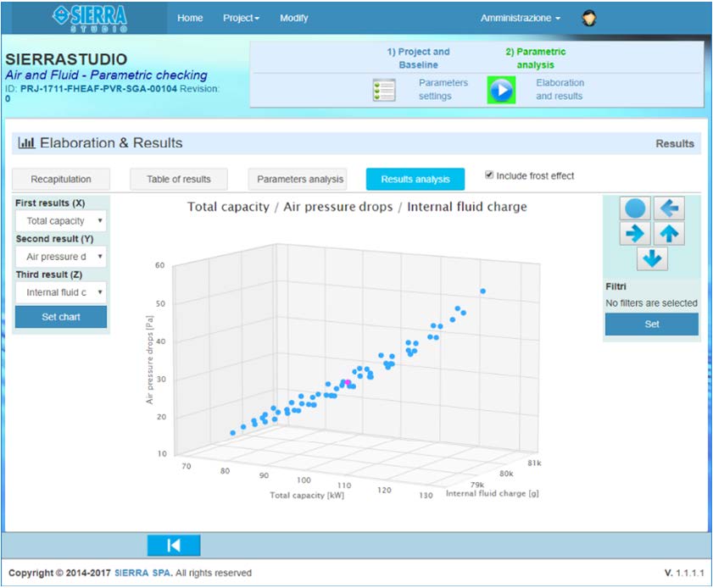
Task: Click the chart title Total capacity / Air pressure drops
Action: pyautogui.click(x=358, y=207)
